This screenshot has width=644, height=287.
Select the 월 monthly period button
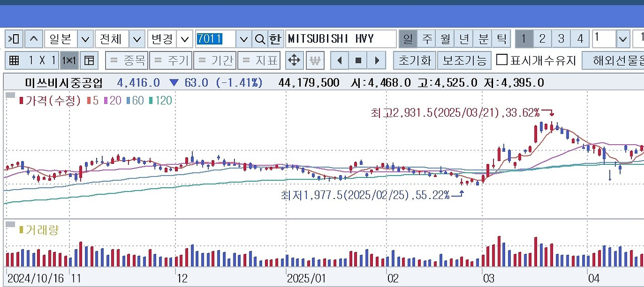coord(445,39)
